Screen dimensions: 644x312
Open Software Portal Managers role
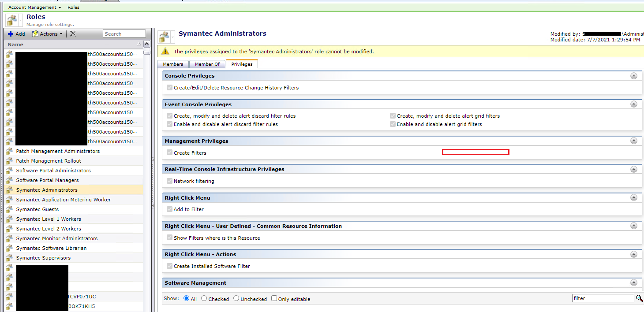click(x=47, y=180)
